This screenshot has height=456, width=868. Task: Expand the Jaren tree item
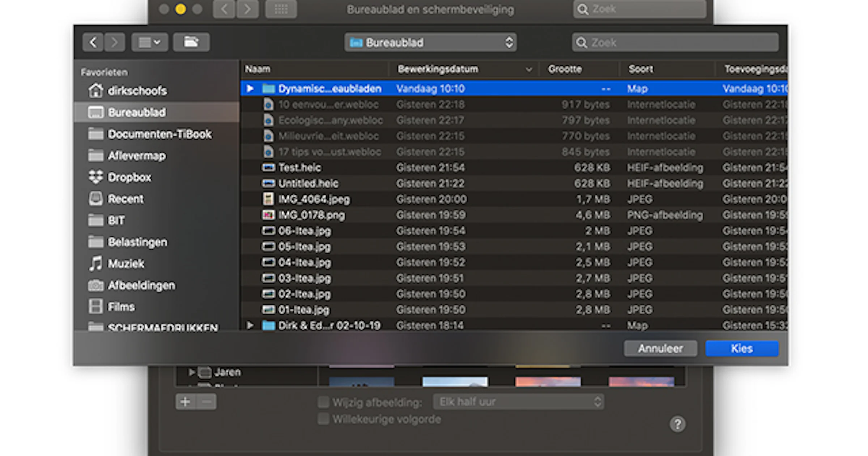pos(192,372)
